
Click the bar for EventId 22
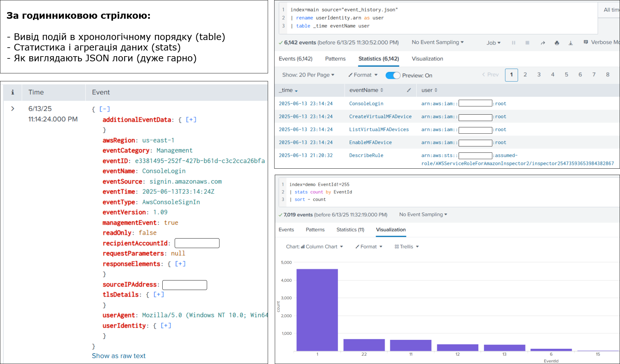pos(364,345)
